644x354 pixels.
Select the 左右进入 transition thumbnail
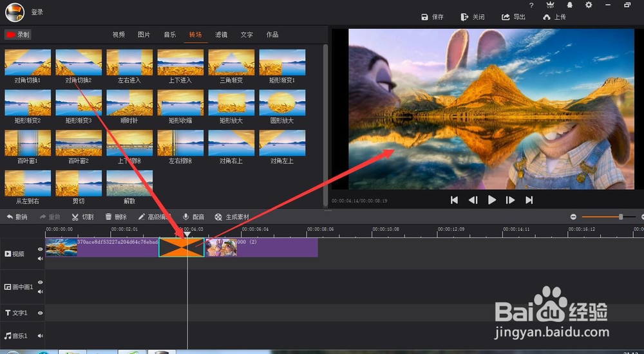pos(129,62)
